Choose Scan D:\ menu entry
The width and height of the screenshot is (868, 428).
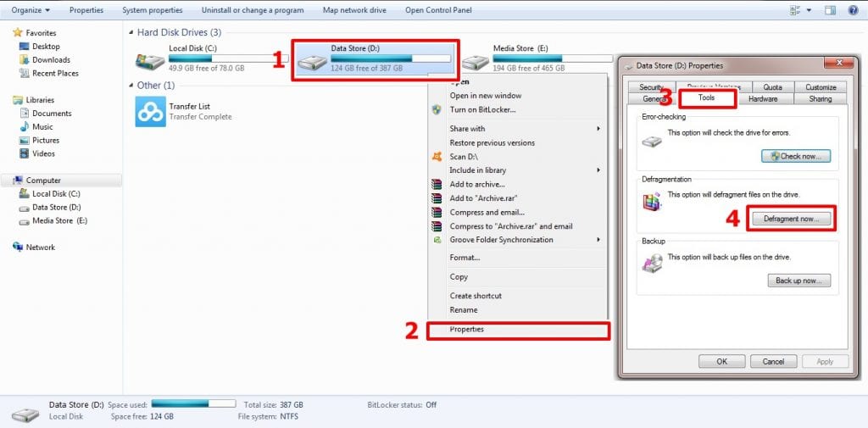(x=464, y=157)
